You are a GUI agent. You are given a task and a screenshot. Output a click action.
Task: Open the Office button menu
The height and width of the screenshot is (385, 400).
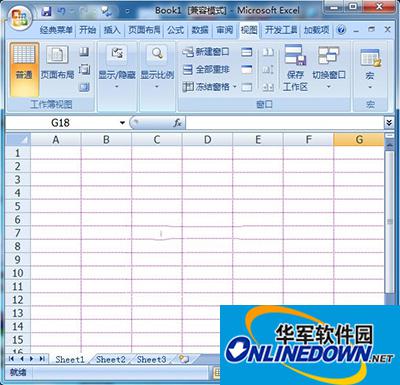(21, 19)
